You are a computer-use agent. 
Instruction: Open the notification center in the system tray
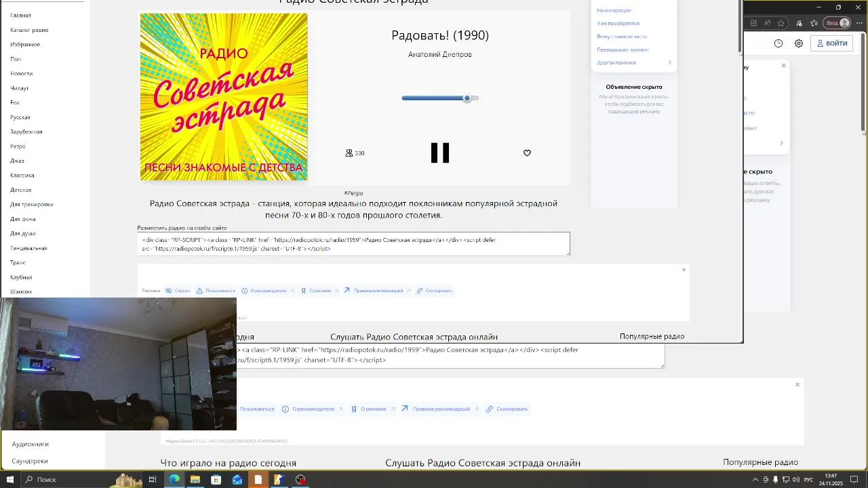pos(854,480)
